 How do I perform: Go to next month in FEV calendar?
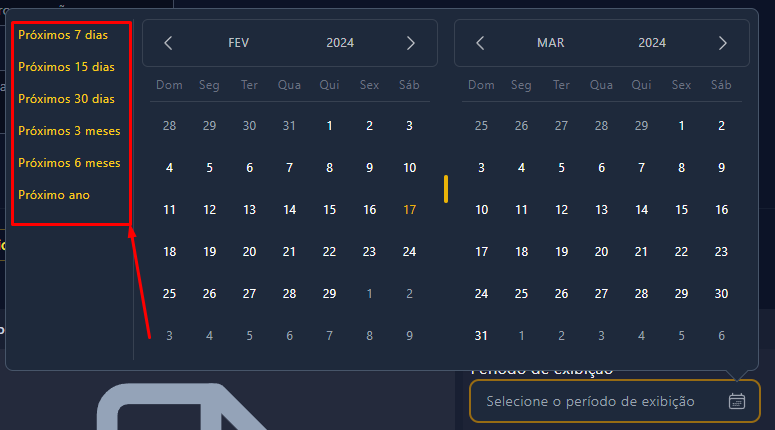pyautogui.click(x=410, y=43)
